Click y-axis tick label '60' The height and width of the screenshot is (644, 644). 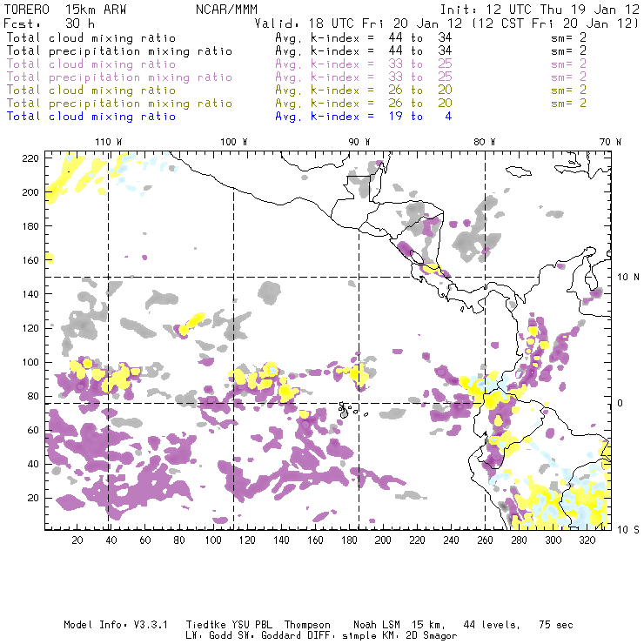pos(33,430)
